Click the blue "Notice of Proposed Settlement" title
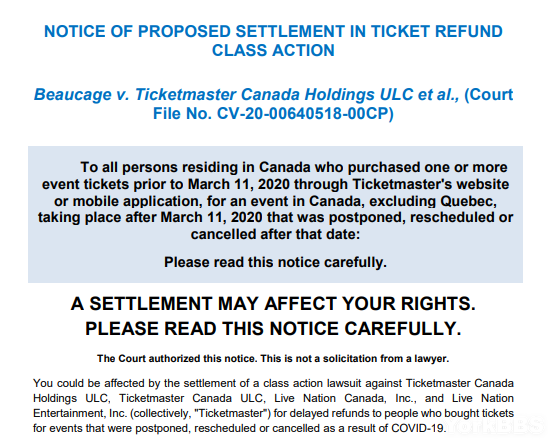Viewport: 553px width, 444px height. tap(273, 31)
